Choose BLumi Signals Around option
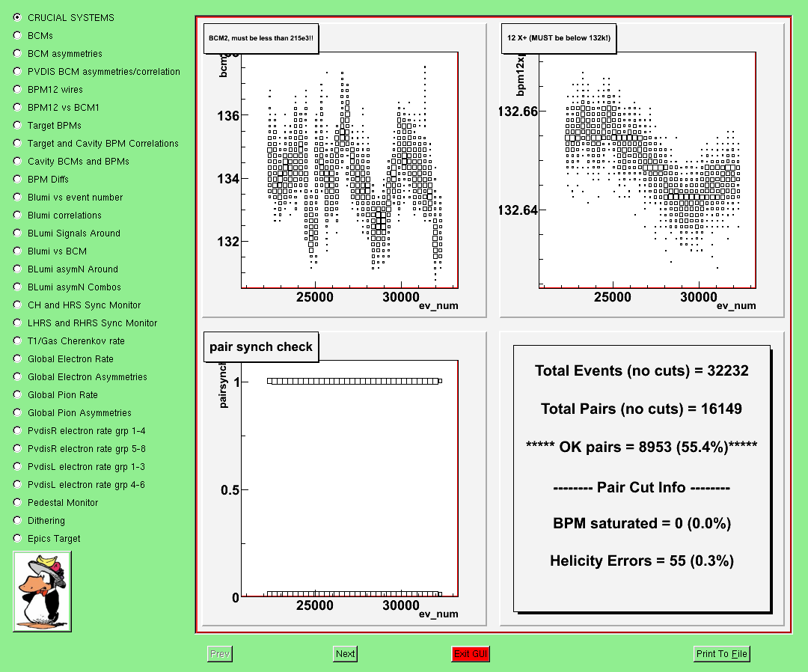This screenshot has height=672, width=808. [17, 233]
